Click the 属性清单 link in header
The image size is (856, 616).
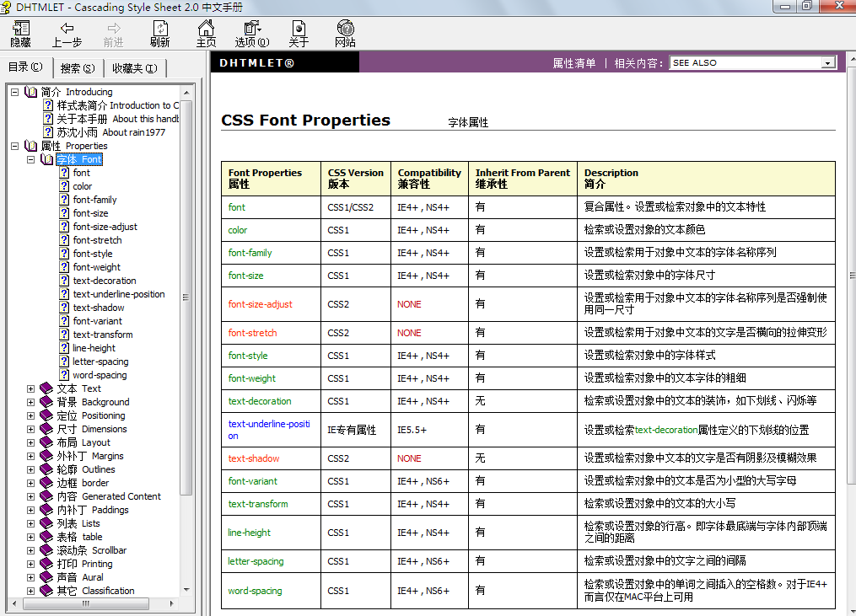(573, 63)
